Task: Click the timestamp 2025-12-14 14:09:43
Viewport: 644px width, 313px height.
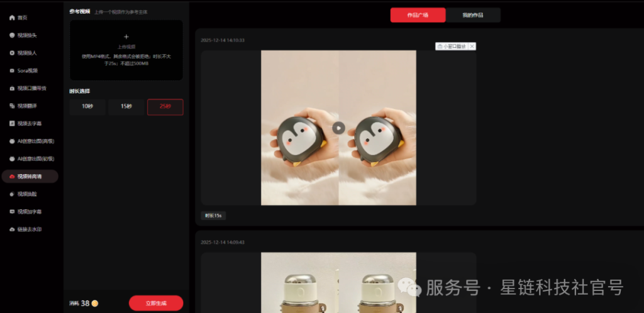Action: pos(223,243)
